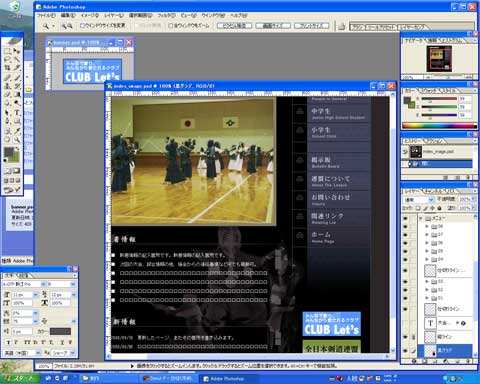Viewport: 480px width, 384px height.
Task: Click ピクセル等倍 button
Action: (234, 26)
